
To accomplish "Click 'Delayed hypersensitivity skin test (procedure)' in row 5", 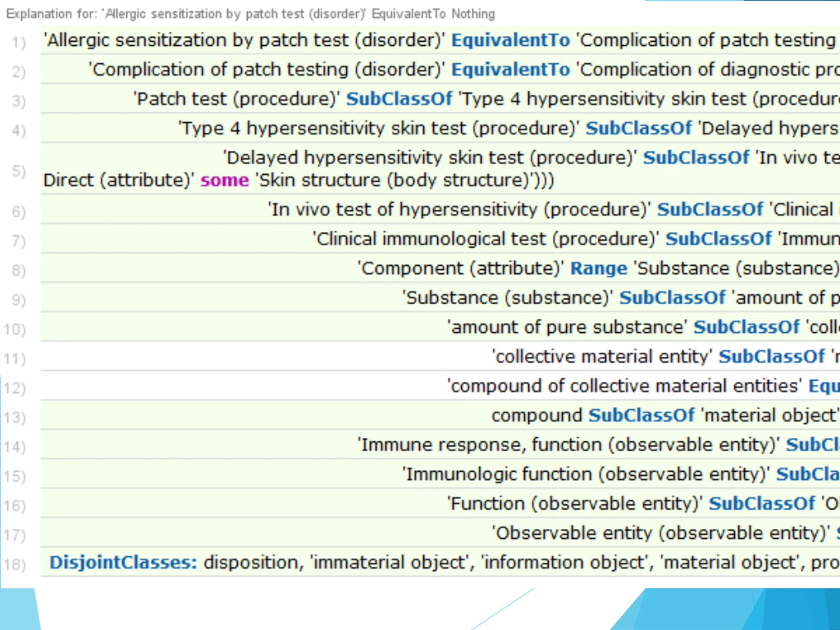I will point(430,157).
